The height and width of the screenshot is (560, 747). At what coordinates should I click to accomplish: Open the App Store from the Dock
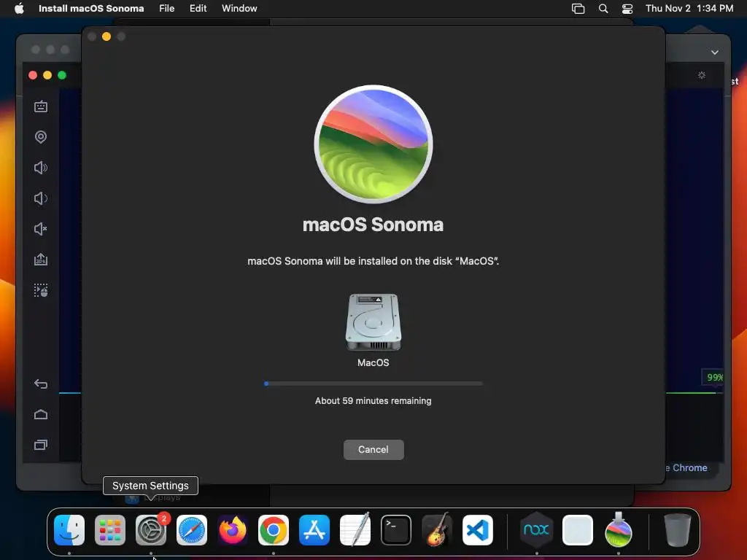pyautogui.click(x=314, y=530)
